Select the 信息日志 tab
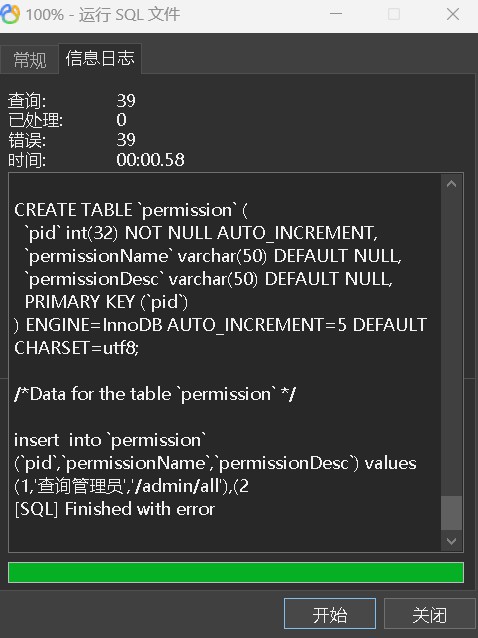This screenshot has height=638, width=478. 100,59
